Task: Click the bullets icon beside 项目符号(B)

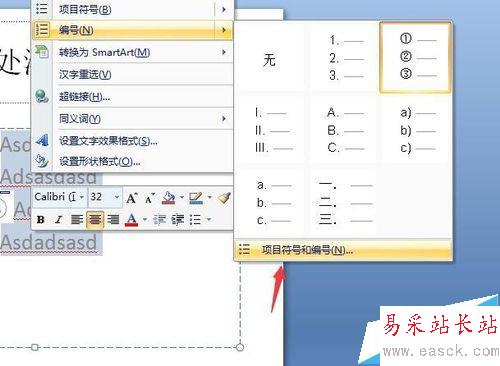Action: coord(42,9)
